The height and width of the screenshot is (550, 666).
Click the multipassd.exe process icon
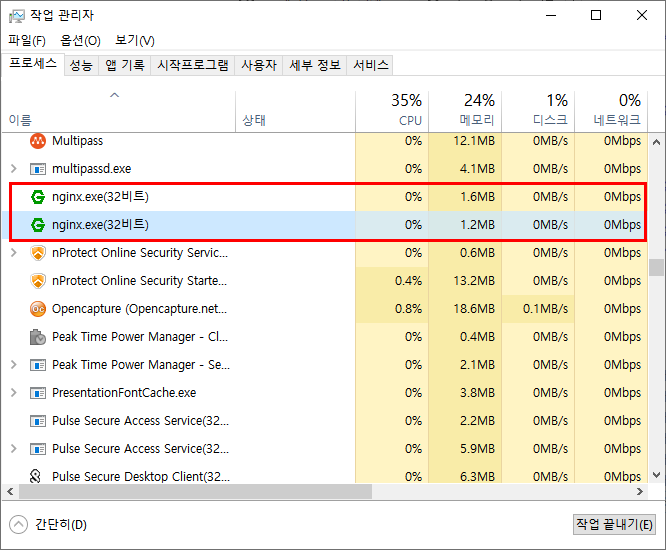[x=38, y=169]
